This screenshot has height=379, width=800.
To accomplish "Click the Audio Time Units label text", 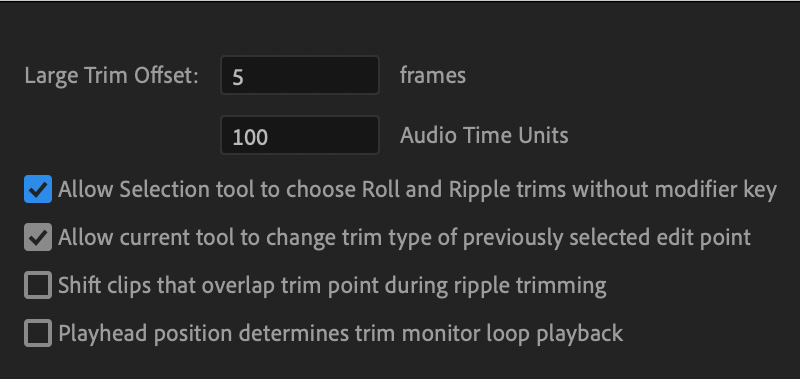I will [484, 136].
